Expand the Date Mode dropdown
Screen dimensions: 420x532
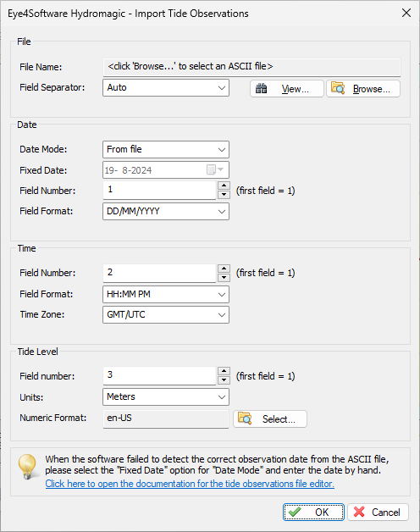click(166, 150)
